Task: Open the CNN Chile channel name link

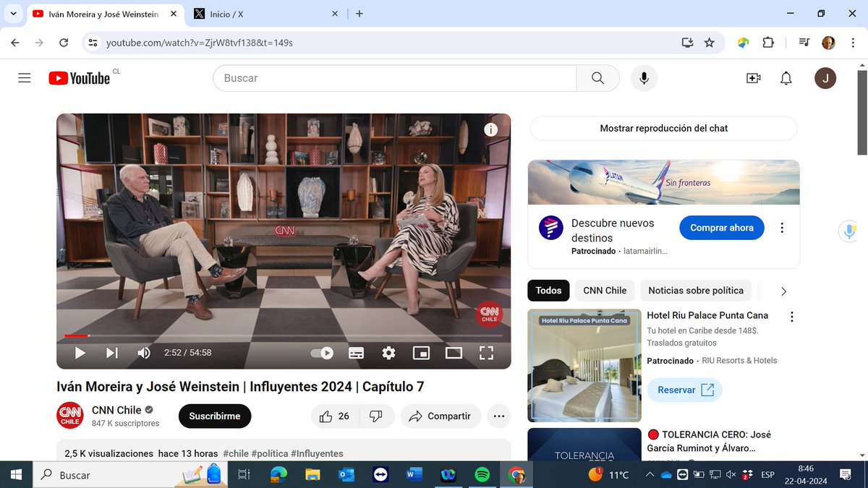Action: click(x=116, y=410)
